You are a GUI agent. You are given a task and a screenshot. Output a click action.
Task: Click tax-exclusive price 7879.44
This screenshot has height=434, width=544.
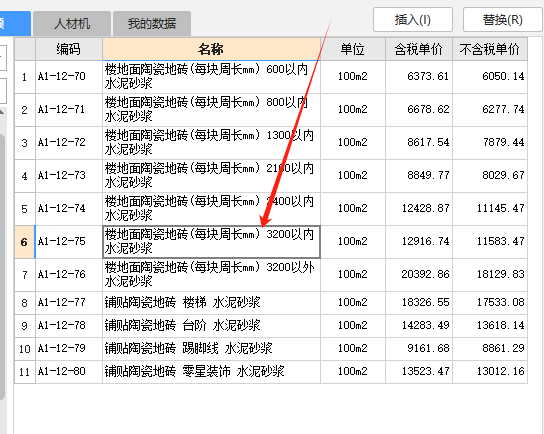coord(490,143)
